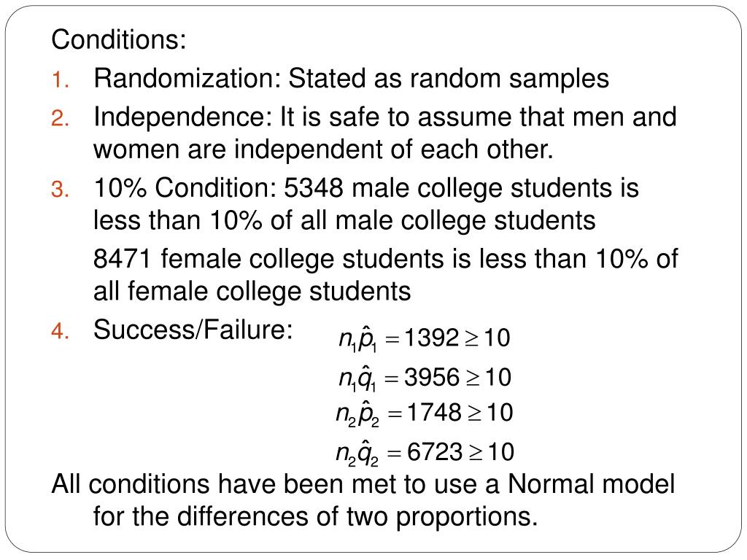Click "for the differences of two proportions" line

[315, 517]
